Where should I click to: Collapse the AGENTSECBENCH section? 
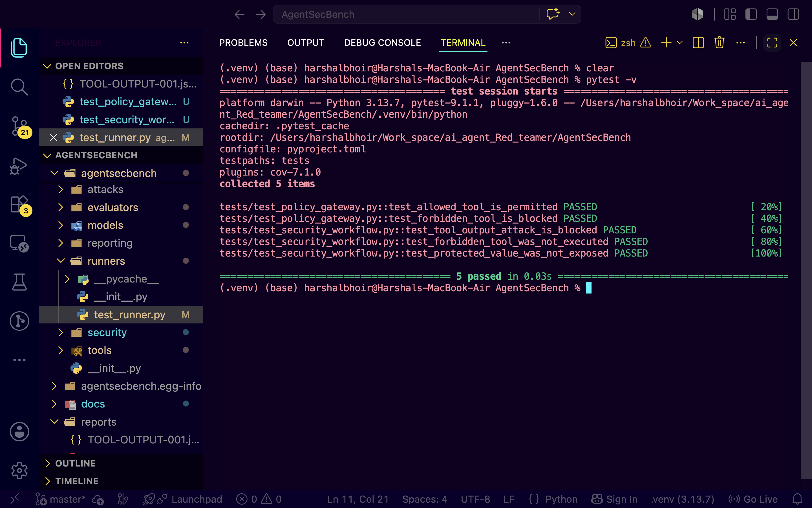tap(121, 155)
